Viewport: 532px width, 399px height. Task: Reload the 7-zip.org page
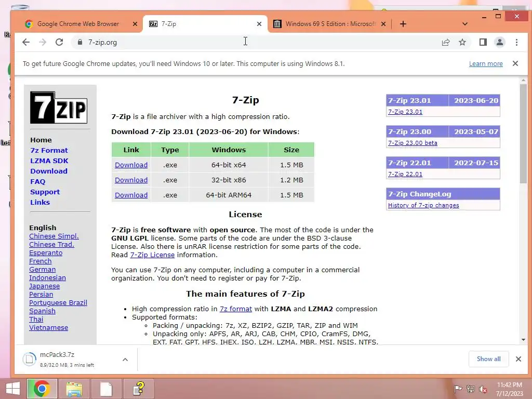click(59, 42)
